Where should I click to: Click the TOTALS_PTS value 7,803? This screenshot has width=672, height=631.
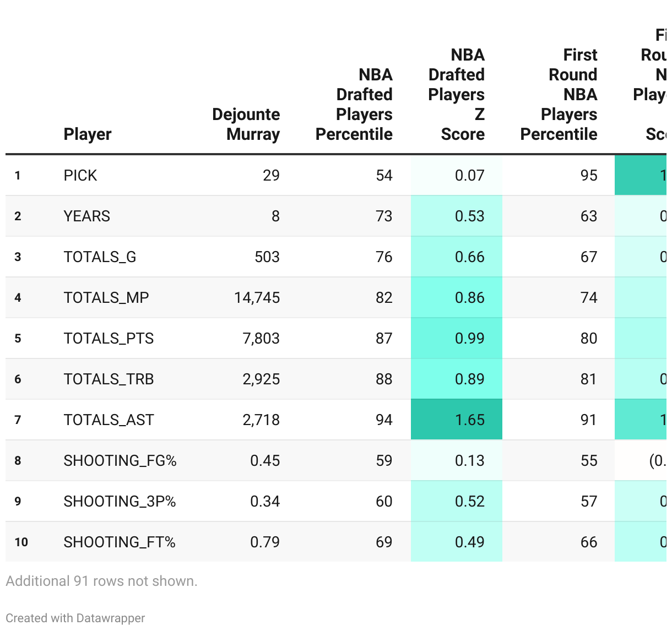(x=261, y=338)
